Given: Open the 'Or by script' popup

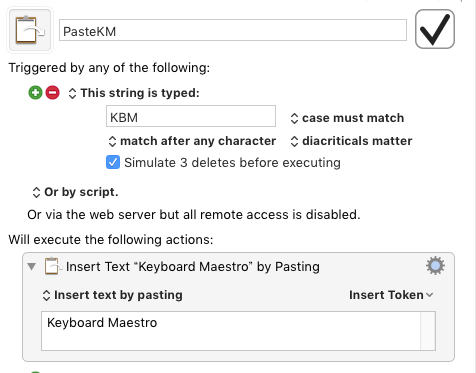Looking at the screenshot, I should 75,192.
